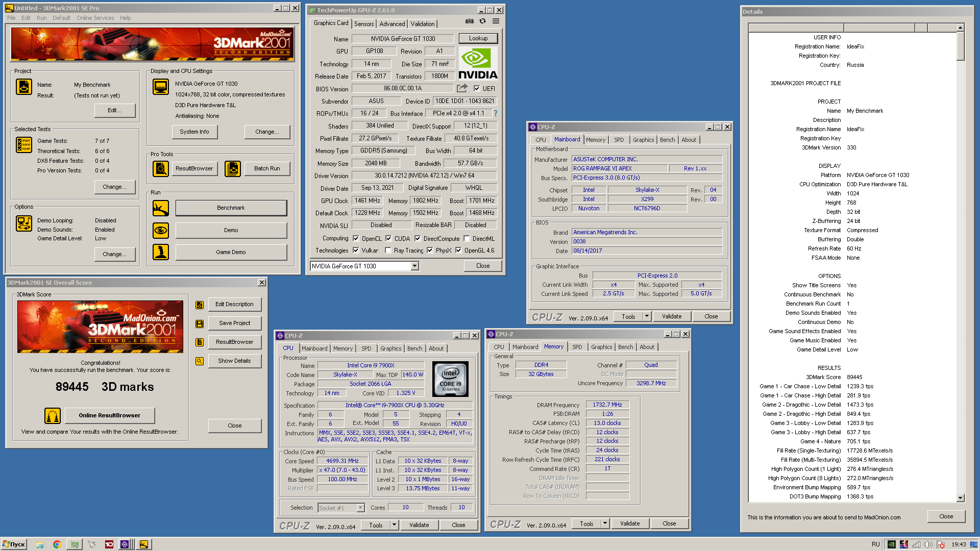Click the Details window scrollbar up arrow
Viewport: 980px width, 551px height.
point(960,28)
